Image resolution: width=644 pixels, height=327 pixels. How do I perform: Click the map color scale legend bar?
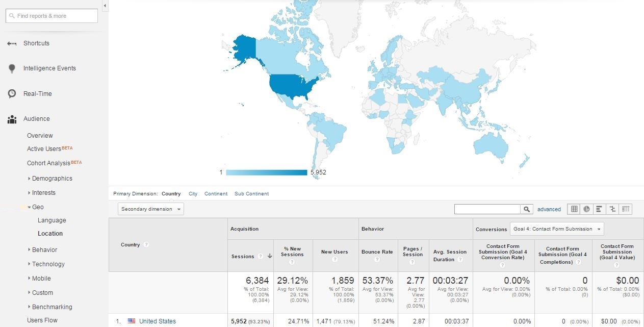[266, 172]
